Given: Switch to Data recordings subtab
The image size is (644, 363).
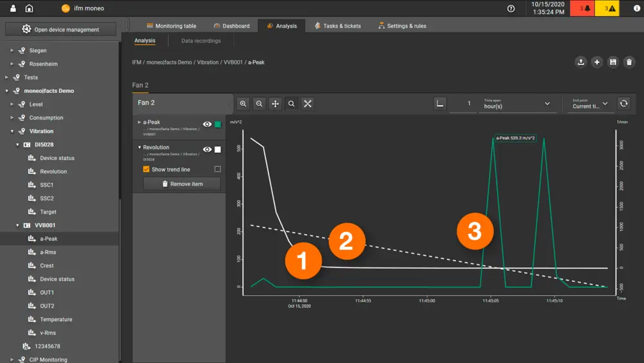Looking at the screenshot, I should pyautogui.click(x=201, y=41).
